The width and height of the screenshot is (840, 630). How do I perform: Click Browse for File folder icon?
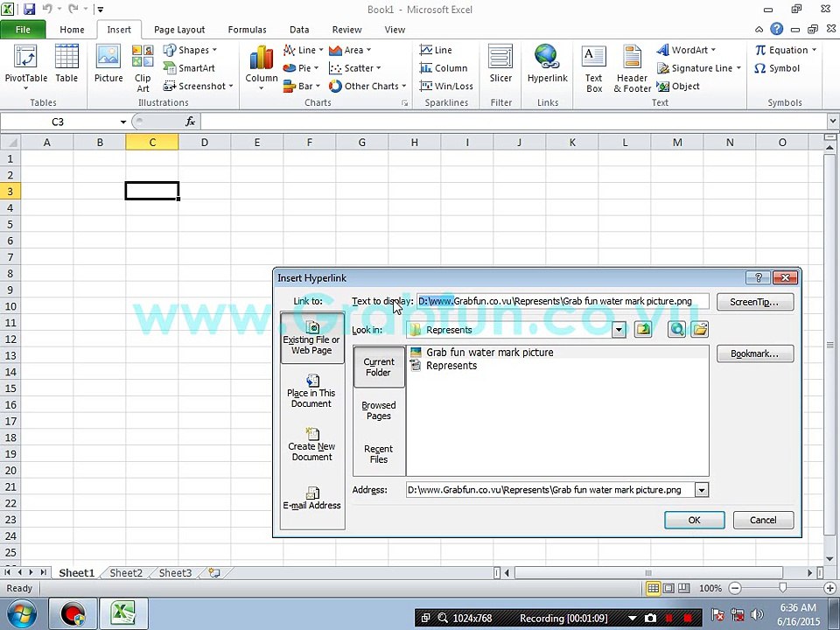(x=700, y=329)
